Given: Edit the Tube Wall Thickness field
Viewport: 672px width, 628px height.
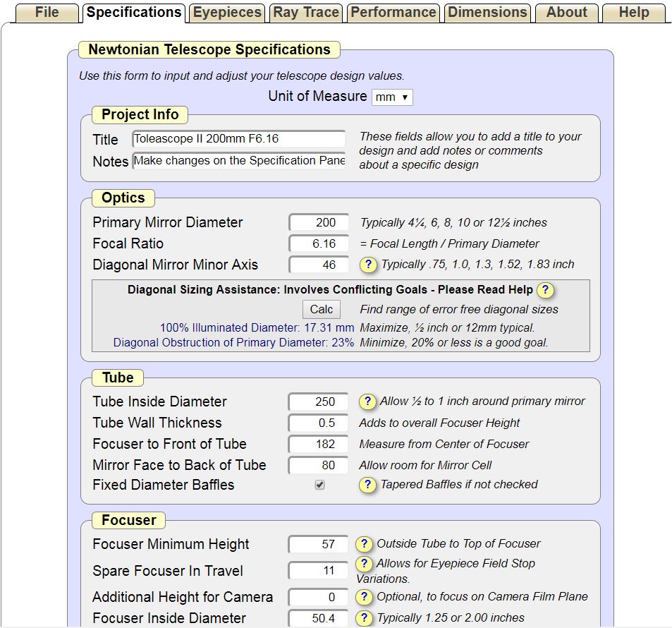Looking at the screenshot, I should pyautogui.click(x=318, y=423).
